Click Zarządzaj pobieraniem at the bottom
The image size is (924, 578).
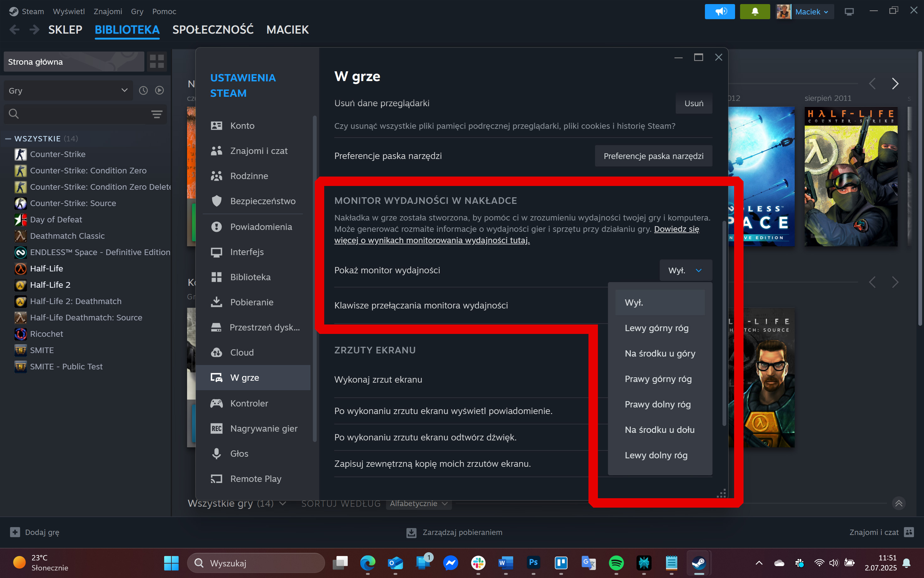[x=454, y=532]
